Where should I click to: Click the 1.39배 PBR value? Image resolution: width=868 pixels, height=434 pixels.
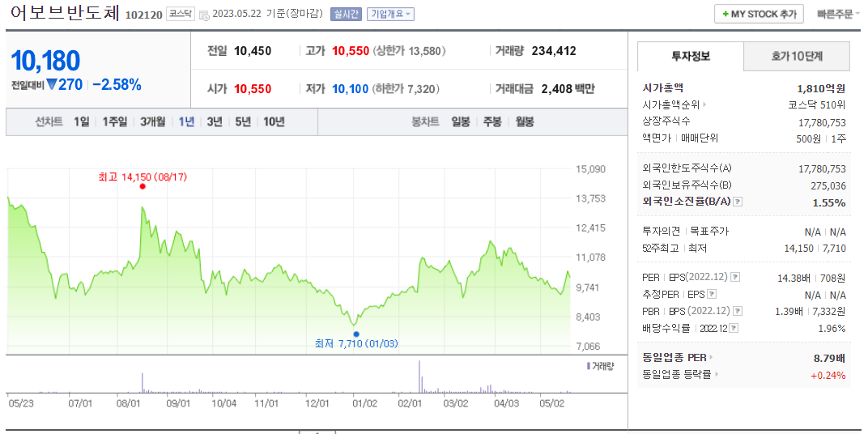(x=789, y=311)
